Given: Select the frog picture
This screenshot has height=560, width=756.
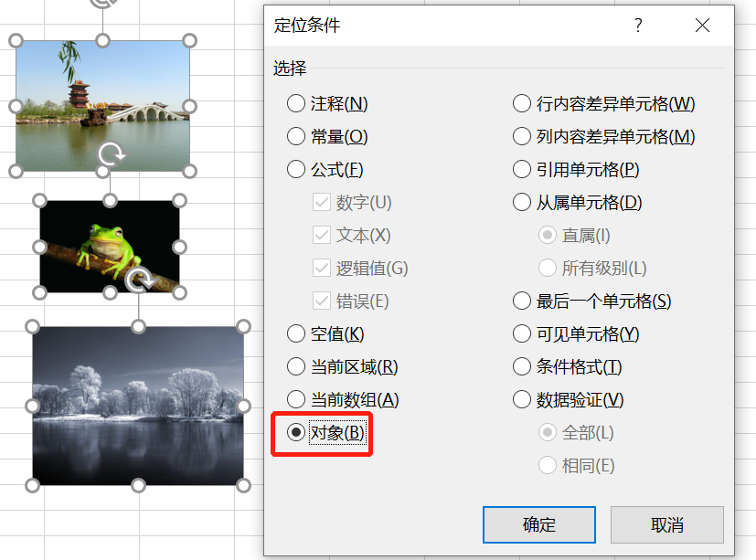Looking at the screenshot, I should 110,247.
